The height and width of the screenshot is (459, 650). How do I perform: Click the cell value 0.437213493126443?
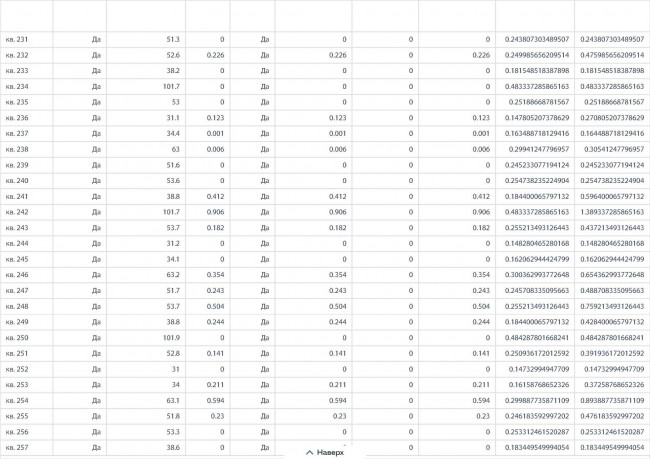[x=612, y=228]
